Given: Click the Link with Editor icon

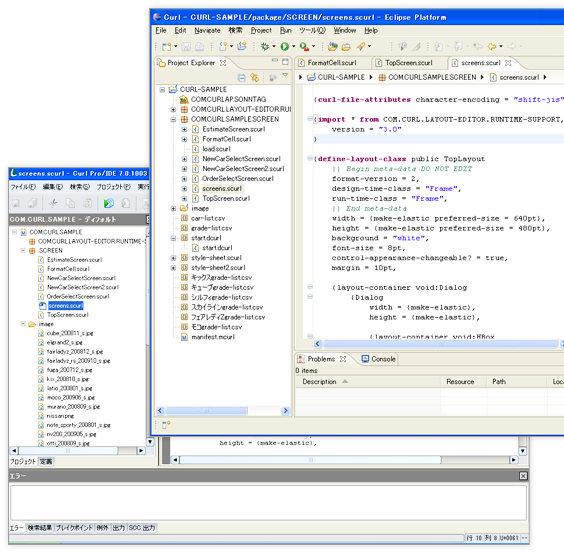Looking at the screenshot, I should pyautogui.click(x=255, y=77).
